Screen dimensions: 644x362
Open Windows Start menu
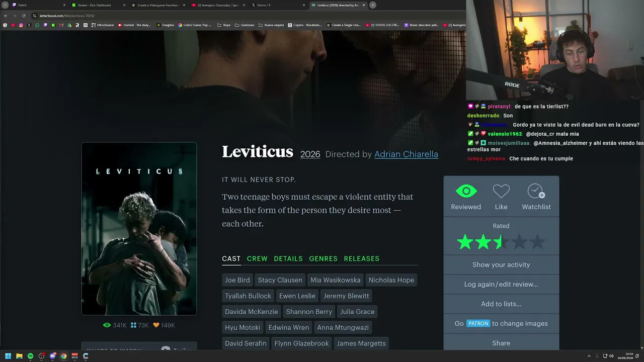[x=8, y=356]
